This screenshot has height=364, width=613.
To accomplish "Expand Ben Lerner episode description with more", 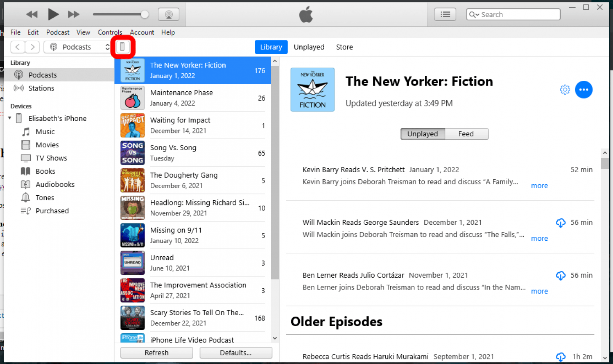I will tap(539, 291).
